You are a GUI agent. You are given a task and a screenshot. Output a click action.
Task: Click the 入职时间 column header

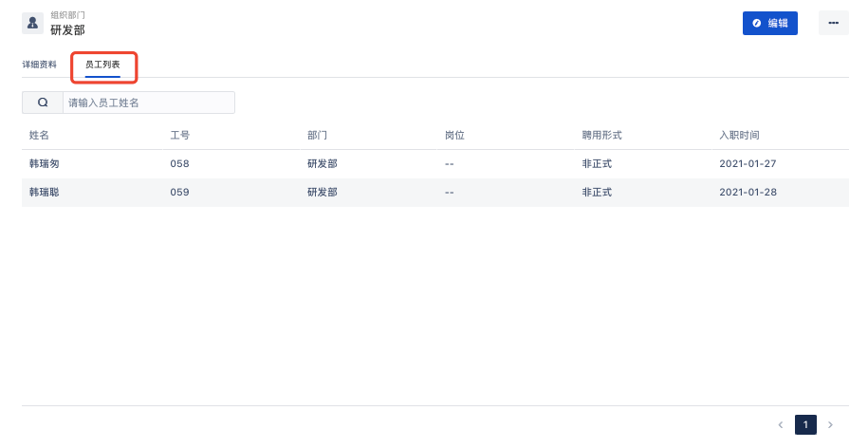point(739,135)
